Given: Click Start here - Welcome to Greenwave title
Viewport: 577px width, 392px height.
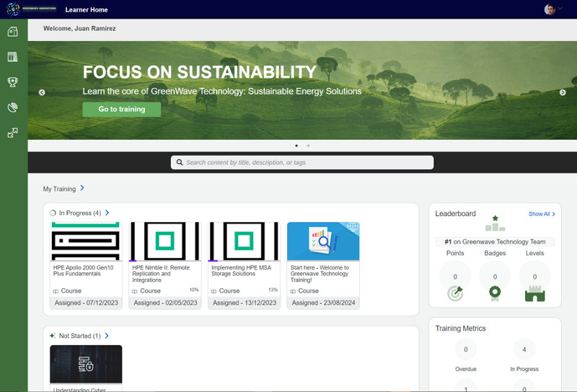Looking at the screenshot, I should pos(320,274).
